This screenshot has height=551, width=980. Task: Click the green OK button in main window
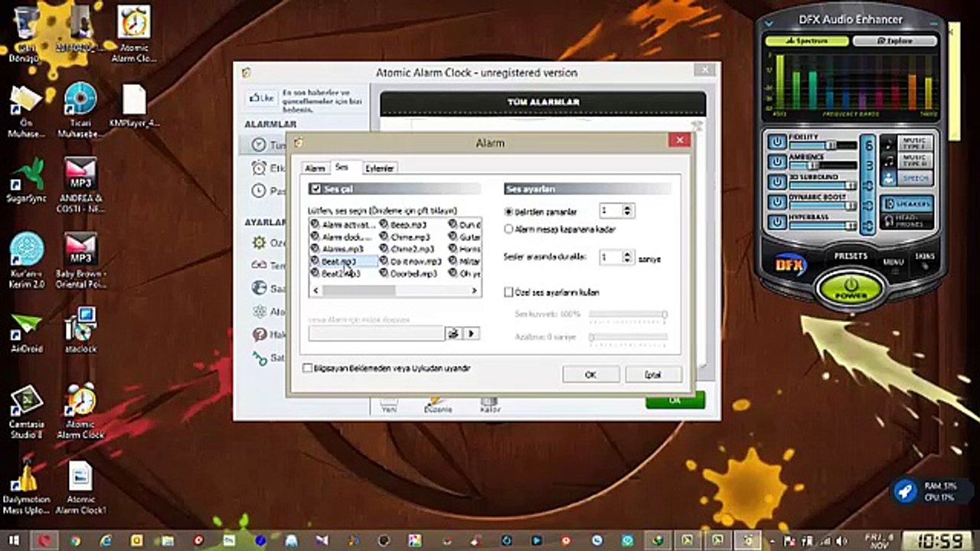(x=675, y=401)
